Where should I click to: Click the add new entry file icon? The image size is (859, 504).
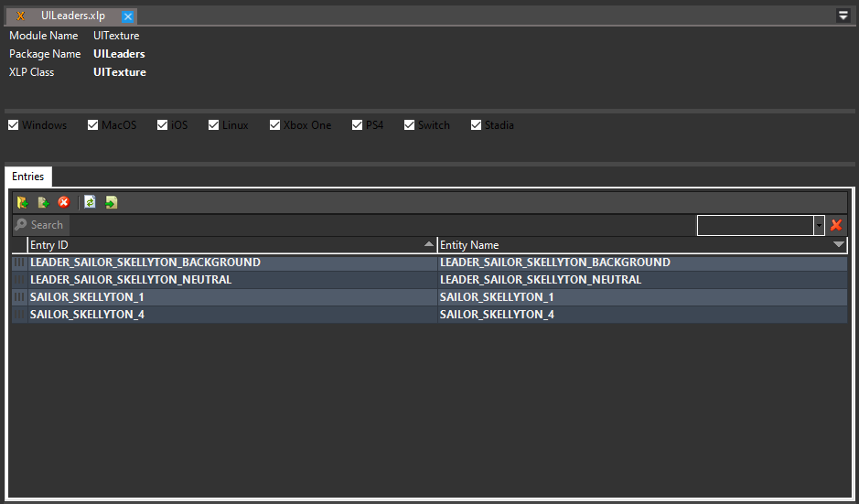click(x=43, y=202)
